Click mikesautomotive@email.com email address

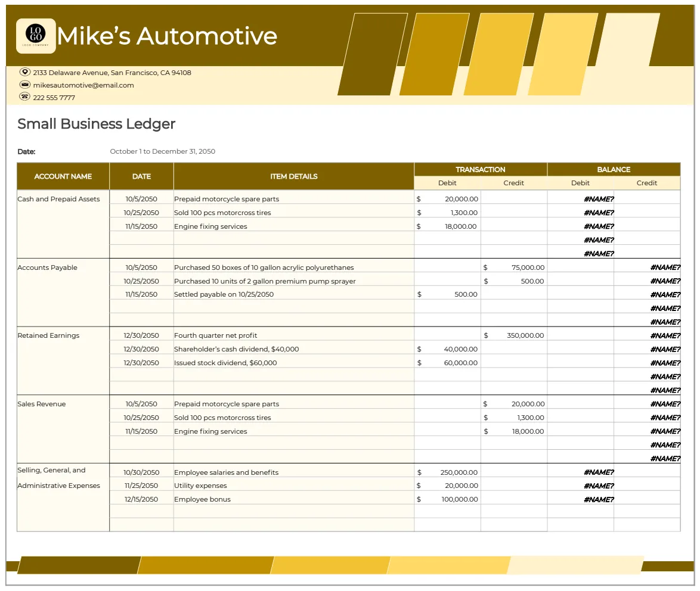[x=83, y=85]
